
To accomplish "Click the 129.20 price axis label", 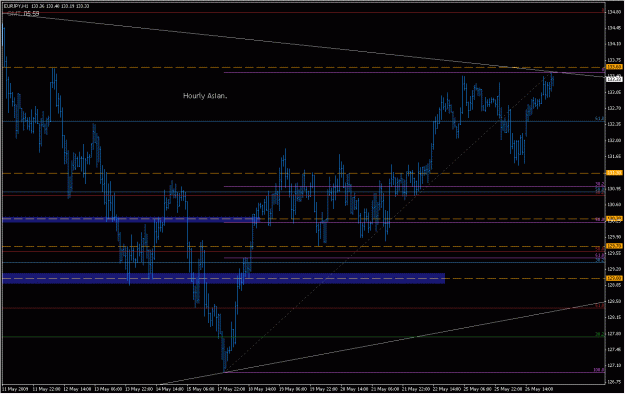I will tap(614, 269).
